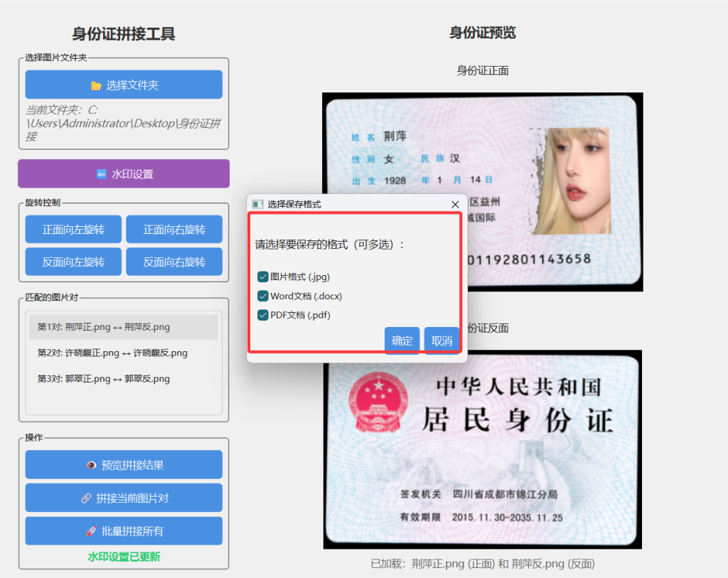Viewport: 728px width, 578px height.
Task: Confirm format selection with 确定
Action: point(402,341)
